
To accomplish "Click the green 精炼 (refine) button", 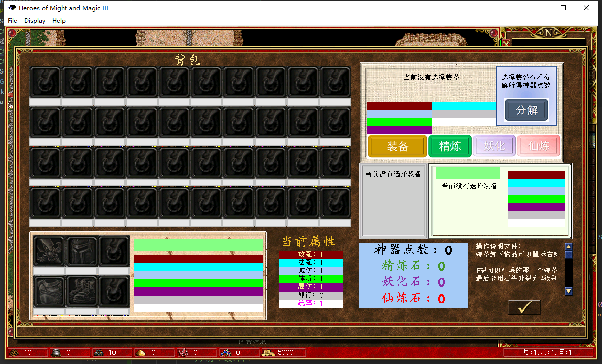I will 450,147.
